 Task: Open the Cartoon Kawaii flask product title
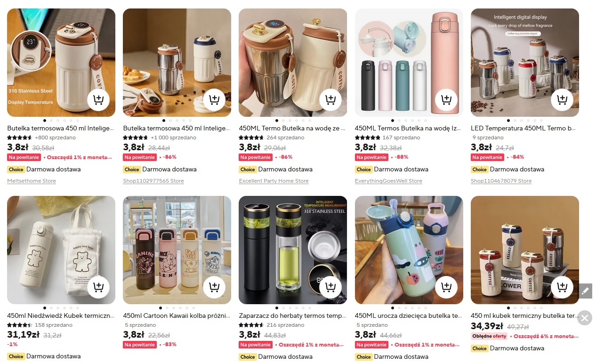coord(177,315)
